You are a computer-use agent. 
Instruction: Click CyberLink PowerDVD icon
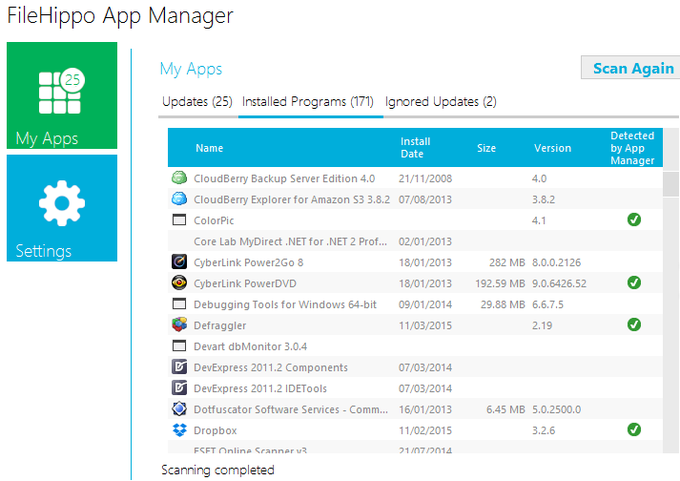(x=179, y=283)
